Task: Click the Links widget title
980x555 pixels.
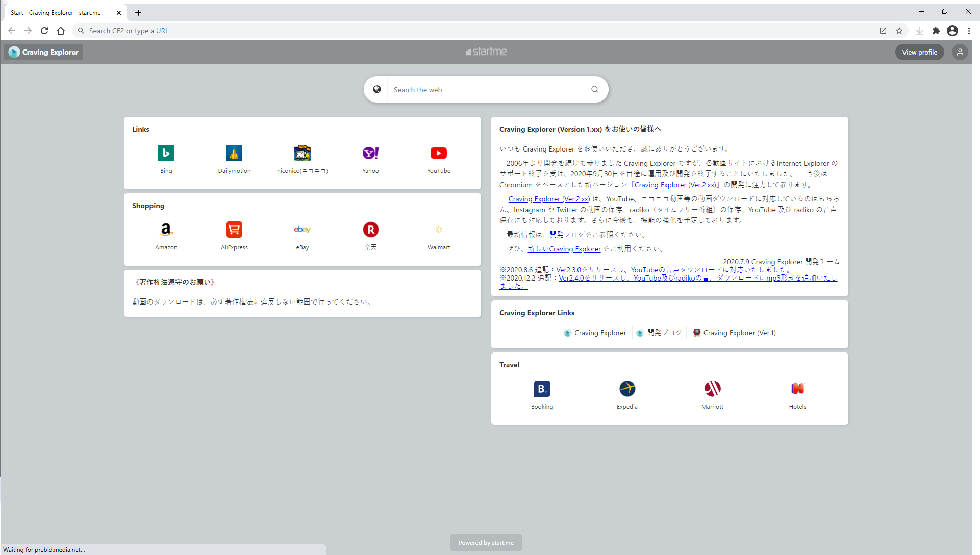Action: (141, 129)
